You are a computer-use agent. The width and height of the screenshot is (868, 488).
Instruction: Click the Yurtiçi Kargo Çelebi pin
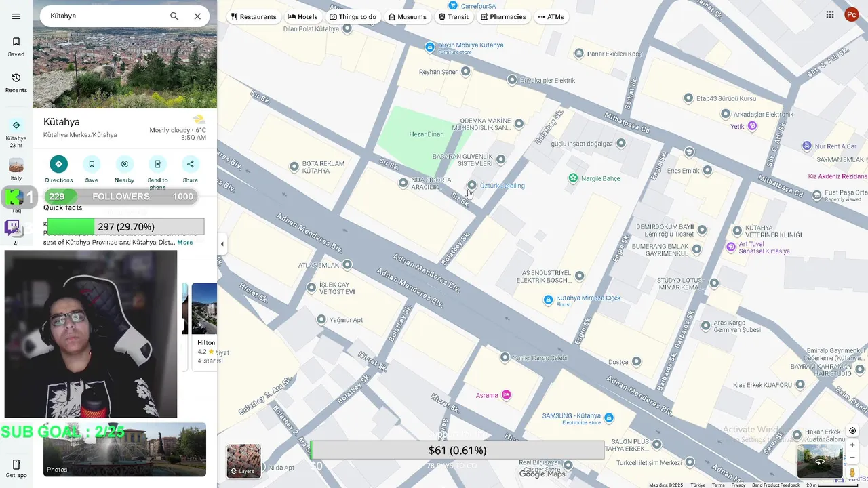(505, 357)
